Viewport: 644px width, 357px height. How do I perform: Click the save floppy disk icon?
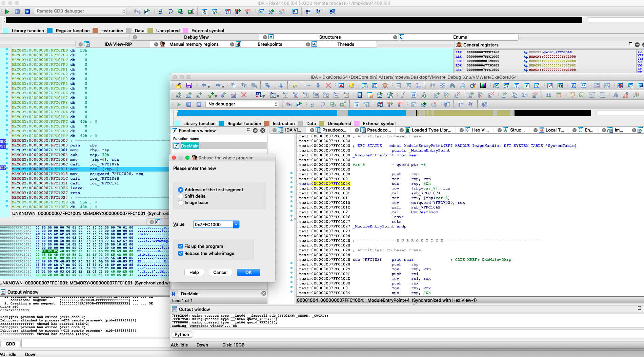[189, 85]
